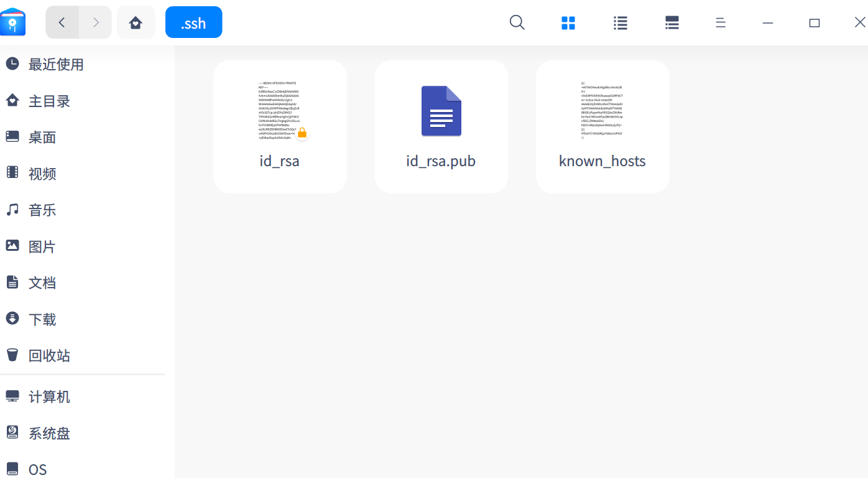Screen dimensions: 868x478
Task: Minimize the file manager window
Action: (768, 23)
